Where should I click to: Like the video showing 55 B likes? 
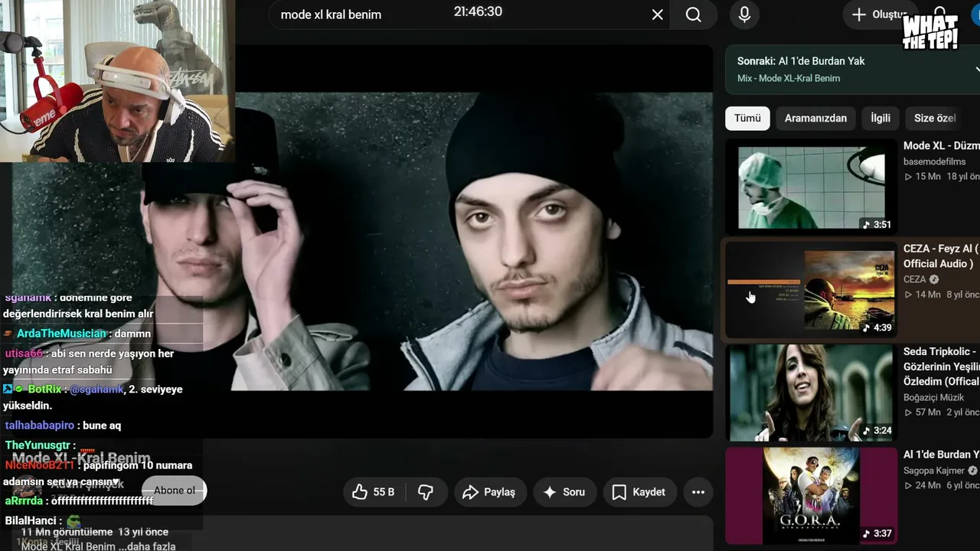tap(373, 492)
